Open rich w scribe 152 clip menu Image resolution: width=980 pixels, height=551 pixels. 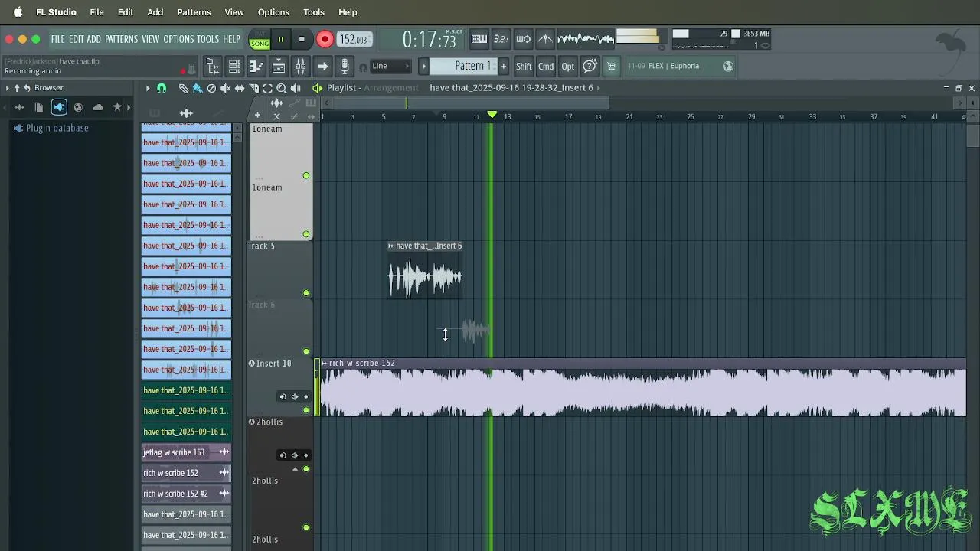(325, 364)
